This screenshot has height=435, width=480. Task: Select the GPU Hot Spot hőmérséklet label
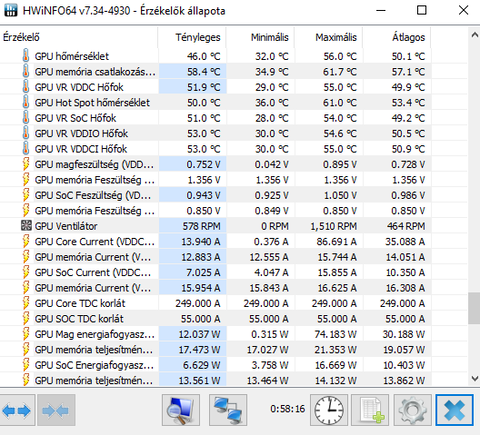[92, 102]
